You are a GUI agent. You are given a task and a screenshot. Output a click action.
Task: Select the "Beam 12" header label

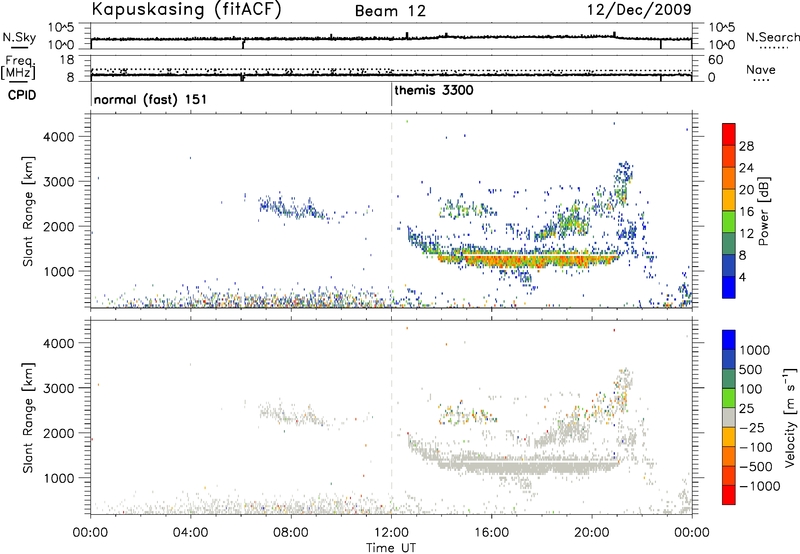[x=390, y=11]
